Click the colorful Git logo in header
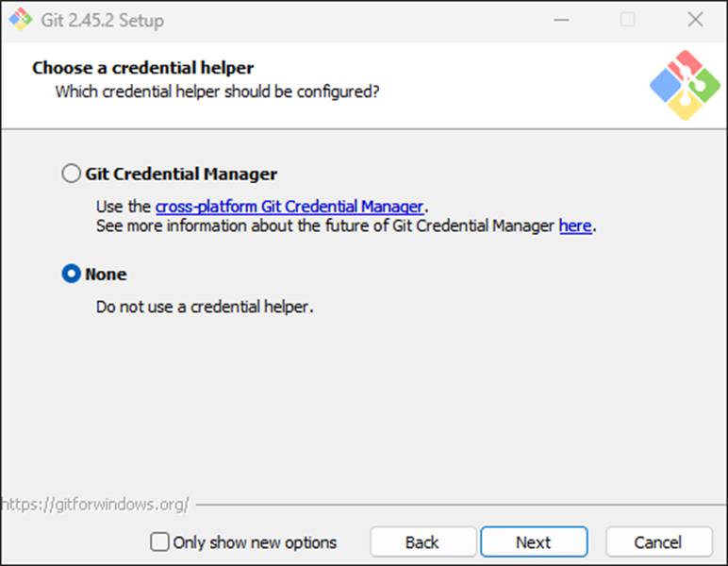728x566 pixels. [x=685, y=85]
